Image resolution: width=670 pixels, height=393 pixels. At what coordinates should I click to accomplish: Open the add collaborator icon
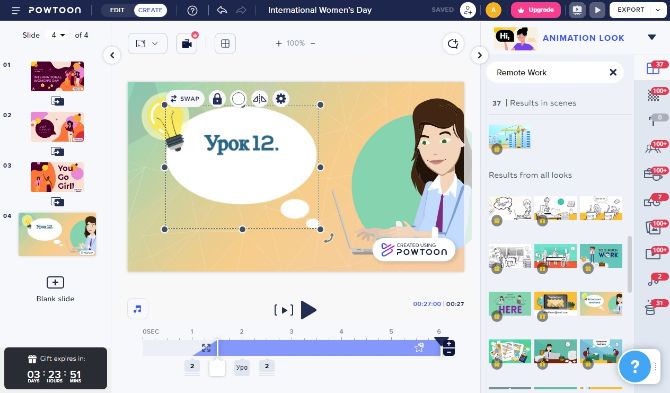pos(468,10)
